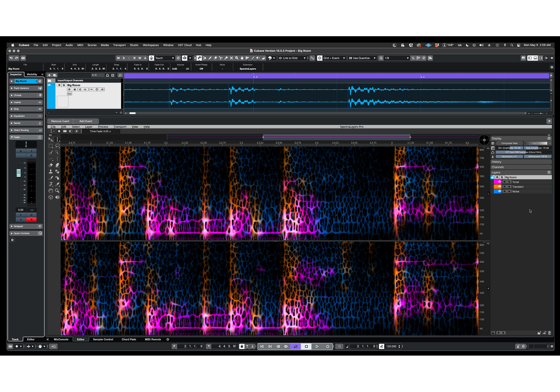The height and width of the screenshot is (392, 560).
Task: Select the lasso selection tool in SpectraLayers
Action: [57, 146]
